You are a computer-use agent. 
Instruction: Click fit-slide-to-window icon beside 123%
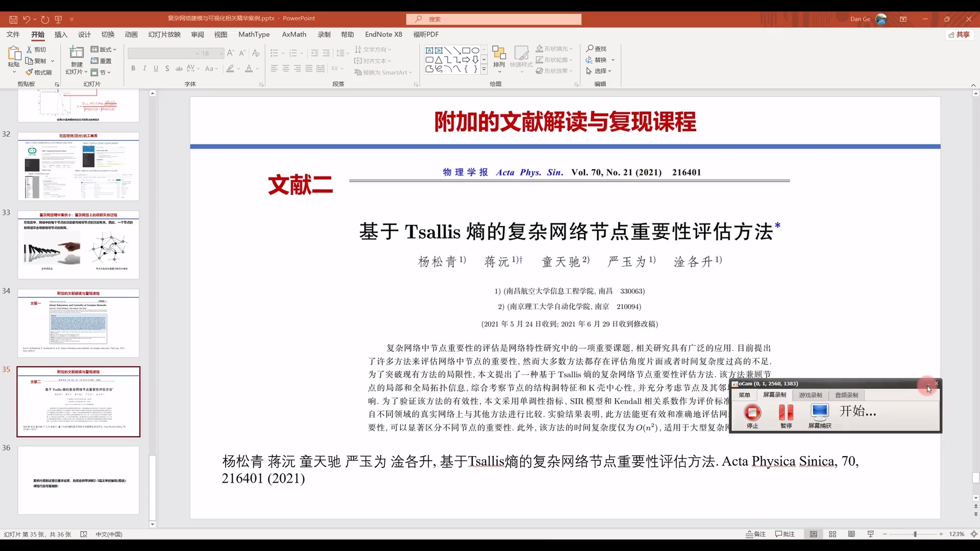973,534
